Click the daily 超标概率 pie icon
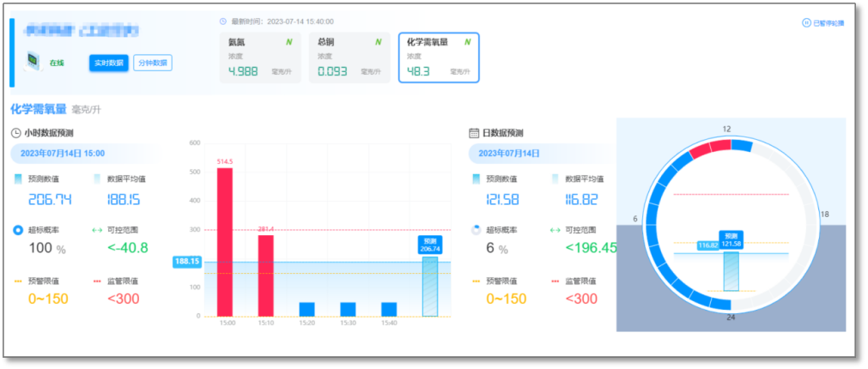This screenshot has width=868, height=369. click(x=476, y=230)
